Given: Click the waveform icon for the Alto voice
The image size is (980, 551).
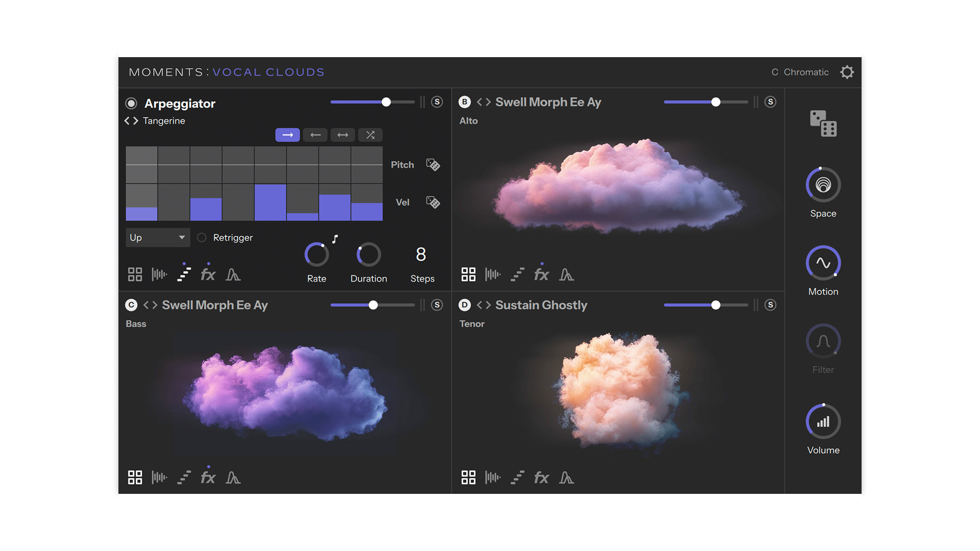Looking at the screenshot, I should 493,274.
